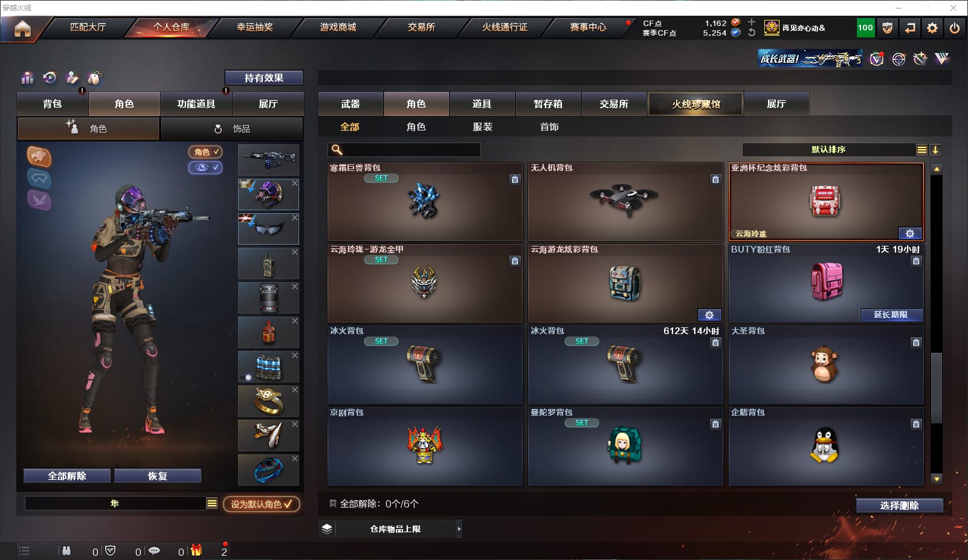Click the inventory vertical scrollbar thumb
Screen dimensions: 968x560
coord(937,388)
